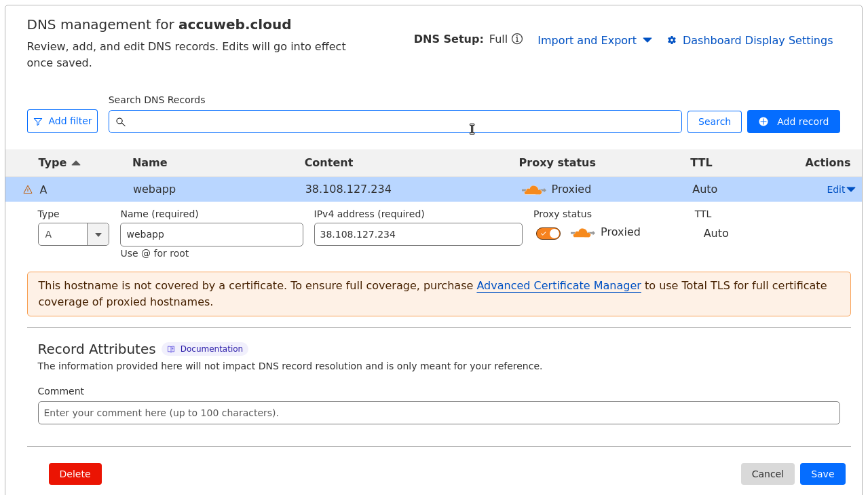Open Dashboard Display Settings
868x495 pixels.
point(750,40)
